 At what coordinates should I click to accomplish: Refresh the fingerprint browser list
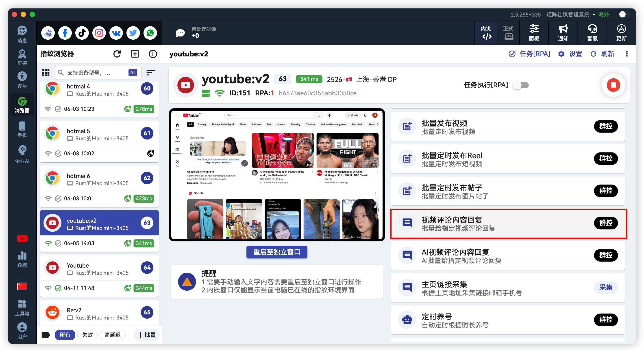117,54
